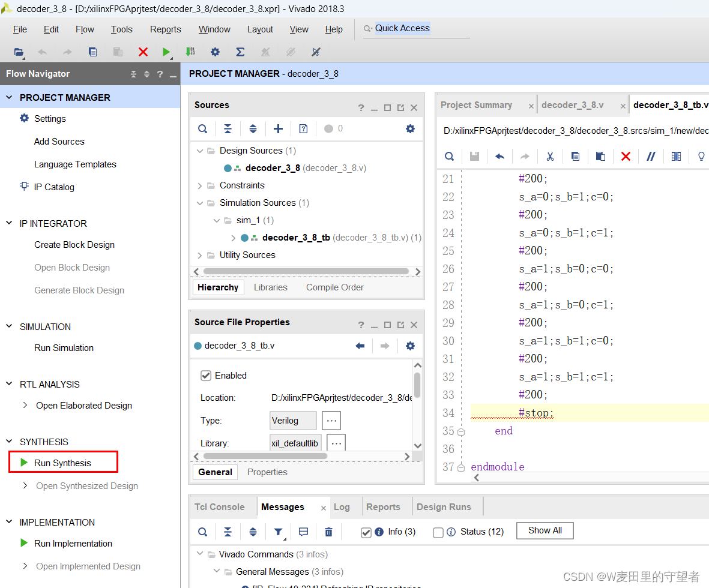Collapse all in Sources panel
The height and width of the screenshot is (588, 709).
coord(228,129)
